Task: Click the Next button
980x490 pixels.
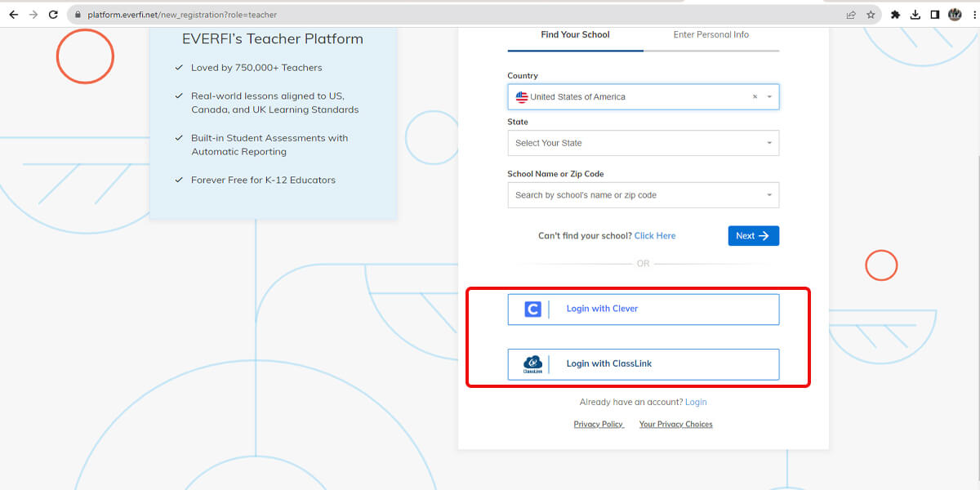Action: point(754,236)
